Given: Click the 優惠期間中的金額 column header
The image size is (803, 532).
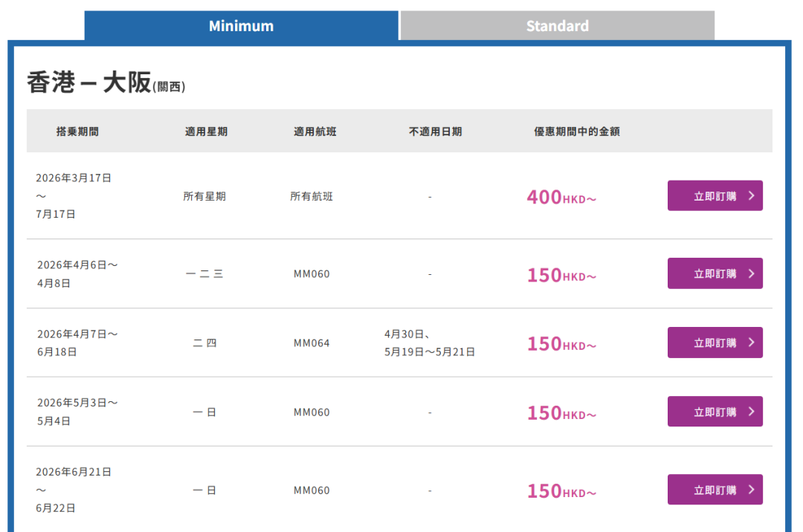Looking at the screenshot, I should (577, 132).
